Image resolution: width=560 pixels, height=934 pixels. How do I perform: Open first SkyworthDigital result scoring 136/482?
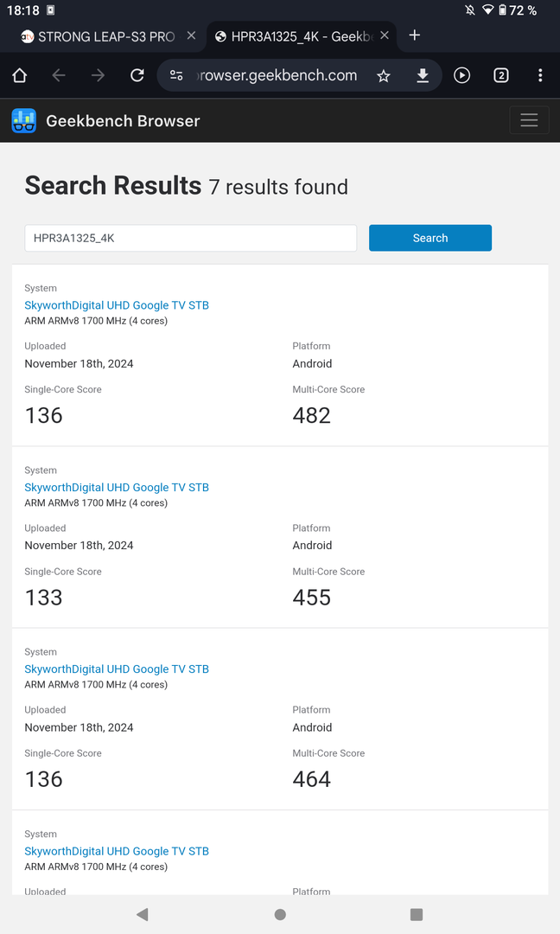click(x=117, y=305)
